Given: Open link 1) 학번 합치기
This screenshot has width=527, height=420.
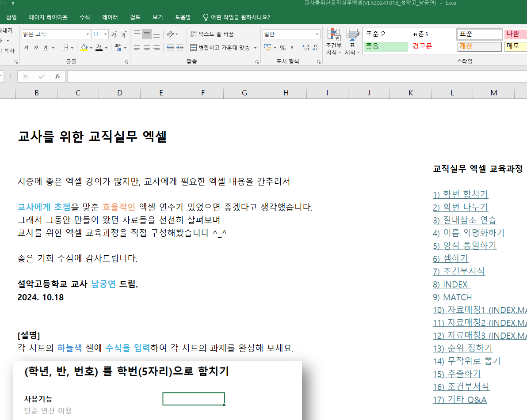Looking at the screenshot, I should click(x=460, y=194).
